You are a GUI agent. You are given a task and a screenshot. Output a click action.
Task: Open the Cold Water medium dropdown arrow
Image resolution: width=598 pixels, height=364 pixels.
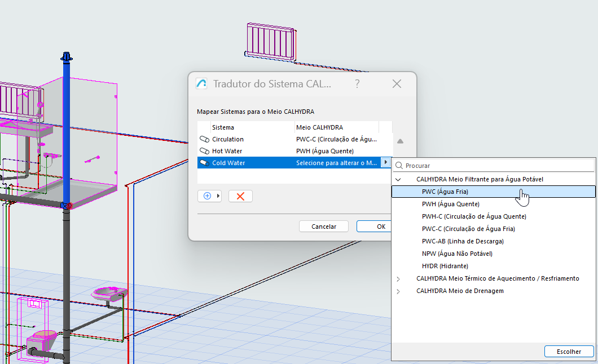[385, 163]
